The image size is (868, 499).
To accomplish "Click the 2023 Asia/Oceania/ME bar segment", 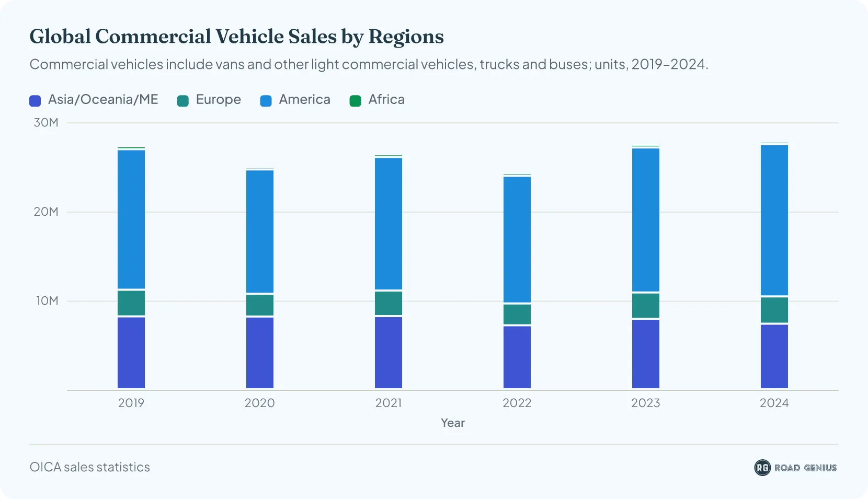I will tap(646, 354).
